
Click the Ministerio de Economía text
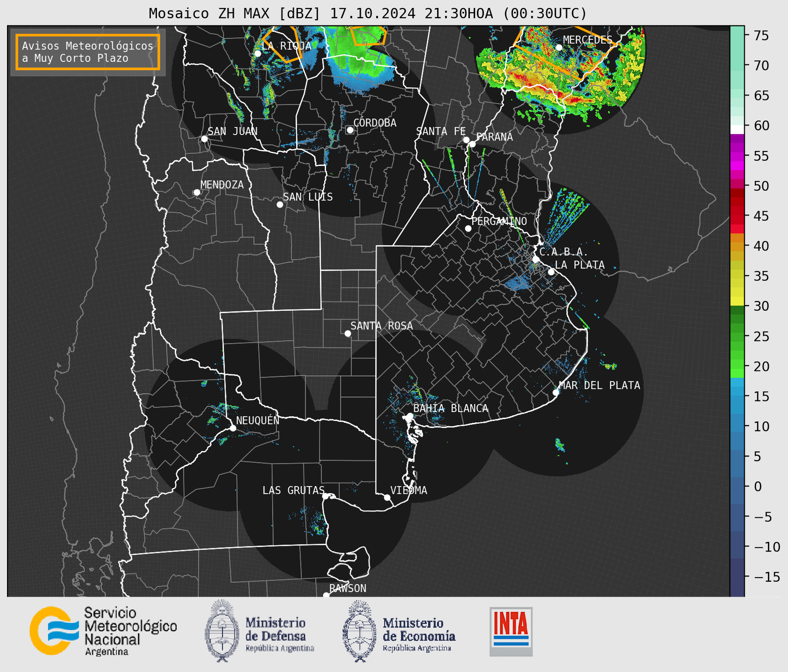(419, 634)
